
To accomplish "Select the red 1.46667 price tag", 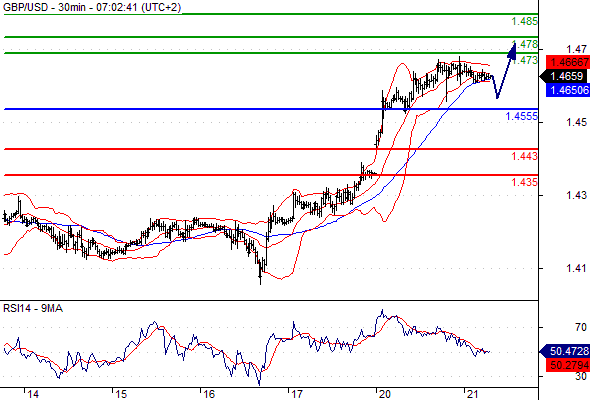I will click(x=568, y=62).
